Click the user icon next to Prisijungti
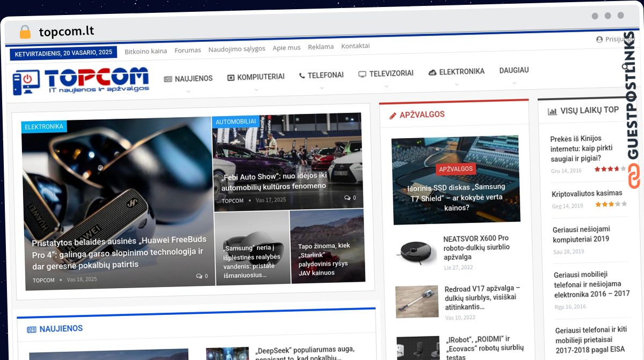 (599, 40)
